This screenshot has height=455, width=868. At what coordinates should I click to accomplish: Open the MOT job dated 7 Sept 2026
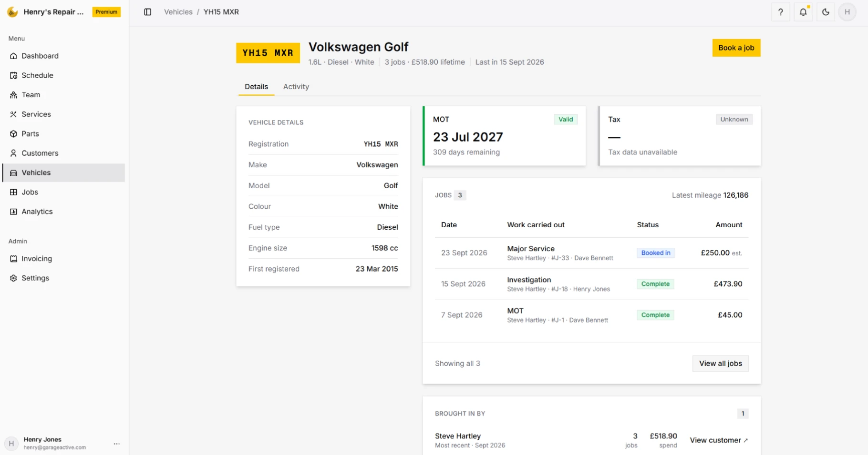click(591, 315)
